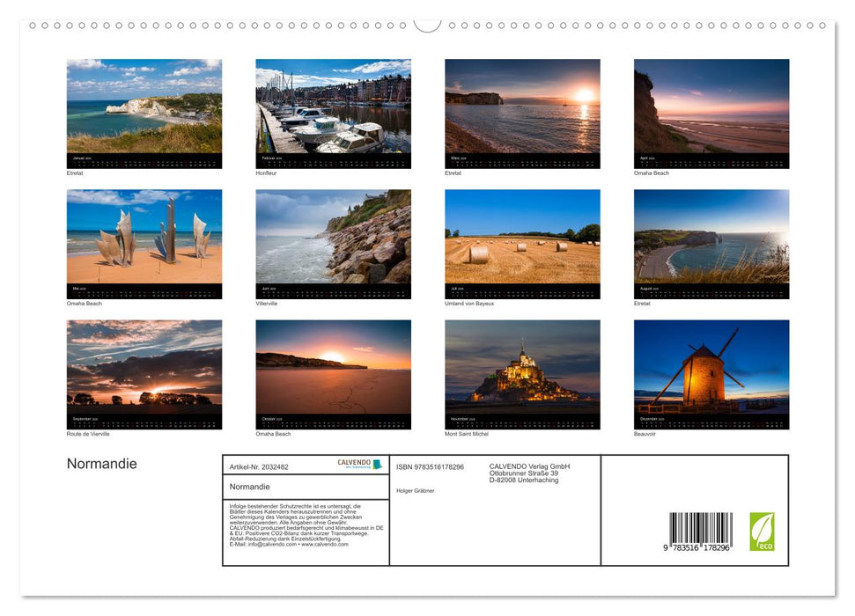Click the Omaha Beach sculpture photo for Mai

tap(144, 238)
